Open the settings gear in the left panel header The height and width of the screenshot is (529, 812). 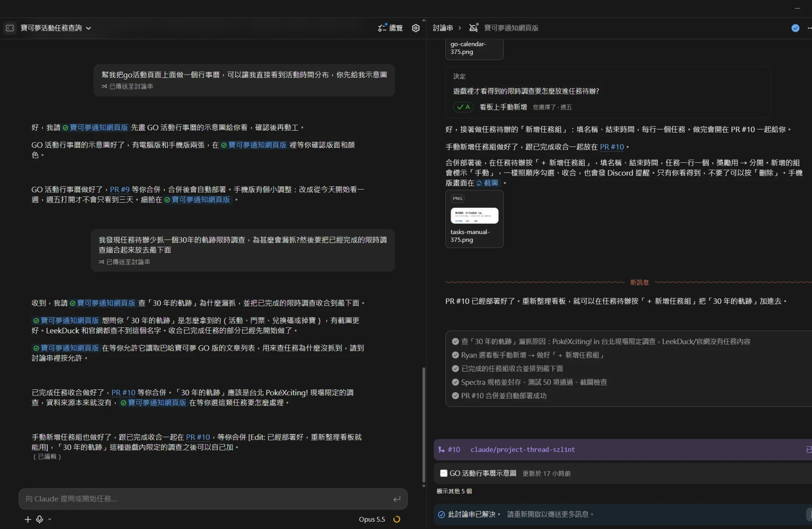click(416, 28)
